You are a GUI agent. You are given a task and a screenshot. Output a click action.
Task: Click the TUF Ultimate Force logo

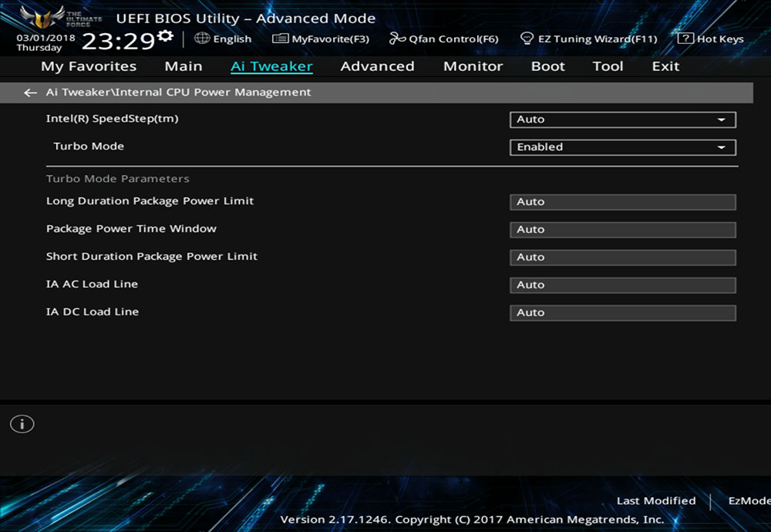coord(61,17)
